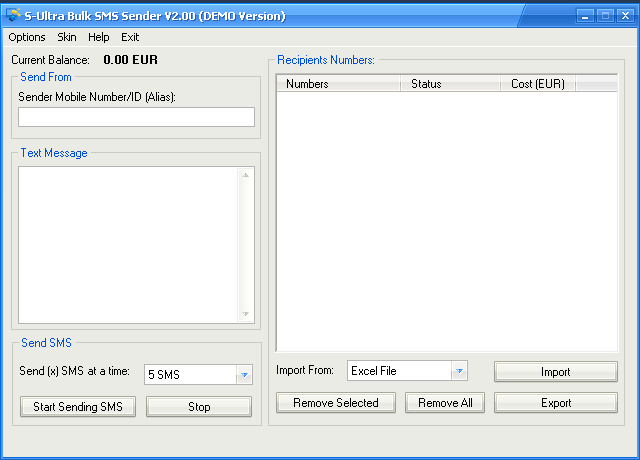Click the Remove All button

tap(445, 403)
